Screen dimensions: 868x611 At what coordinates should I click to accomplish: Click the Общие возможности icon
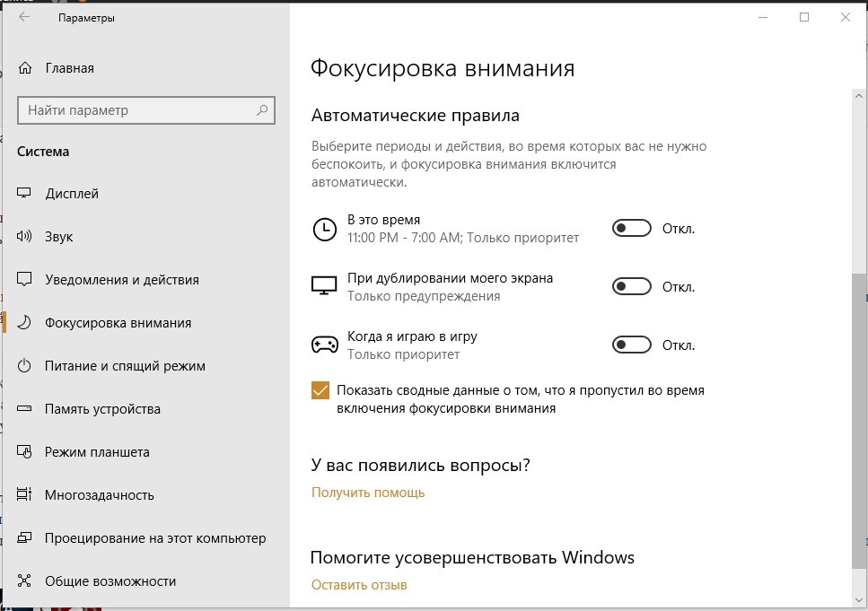[x=25, y=581]
